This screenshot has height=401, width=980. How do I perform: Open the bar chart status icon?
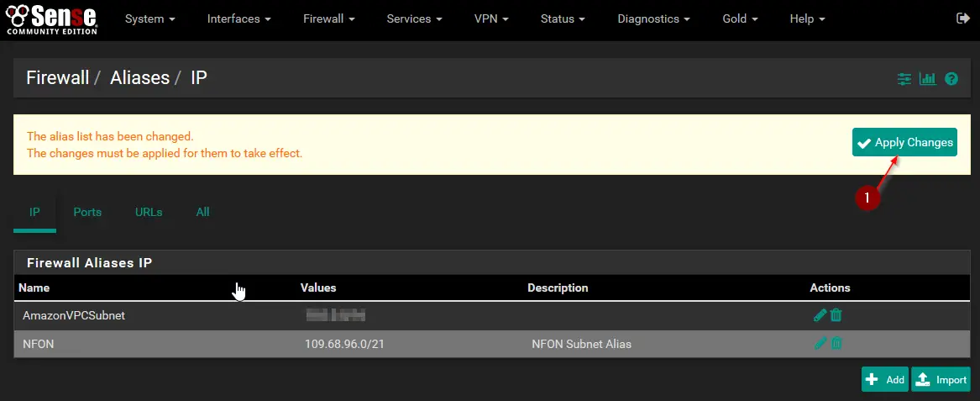tap(927, 79)
